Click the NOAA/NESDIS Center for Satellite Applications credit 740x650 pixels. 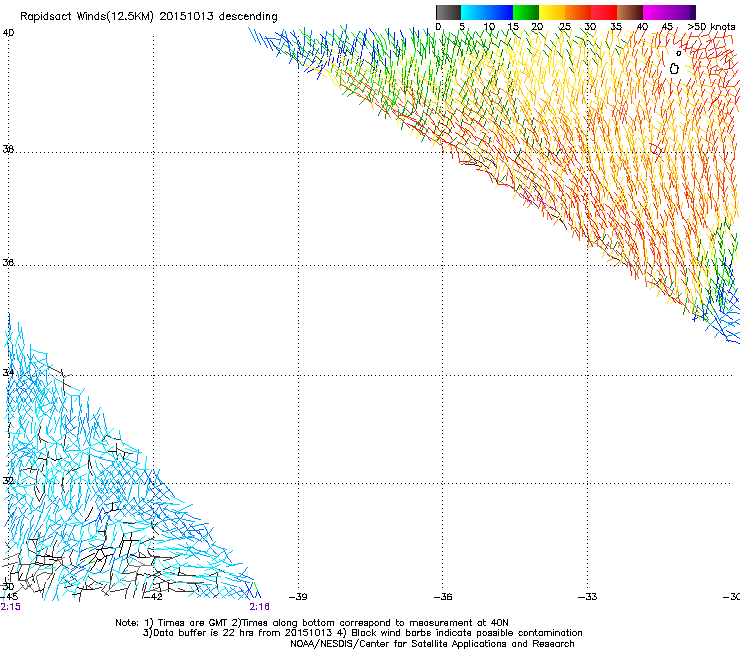pos(432,644)
